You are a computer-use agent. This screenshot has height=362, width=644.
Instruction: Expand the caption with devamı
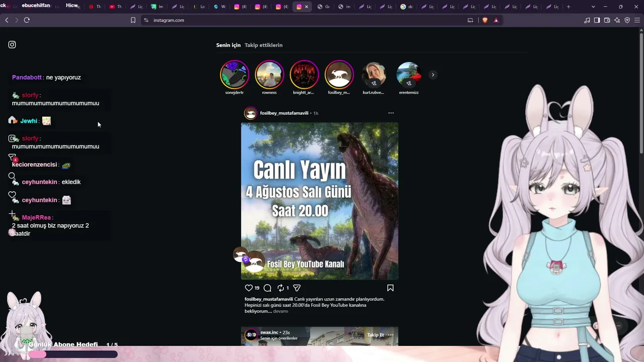[x=281, y=311]
